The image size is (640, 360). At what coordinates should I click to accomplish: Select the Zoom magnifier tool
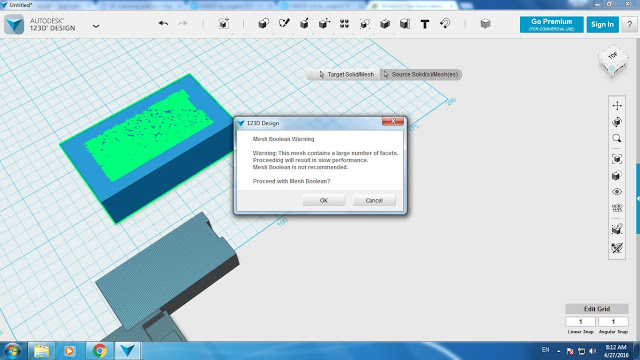[617, 138]
